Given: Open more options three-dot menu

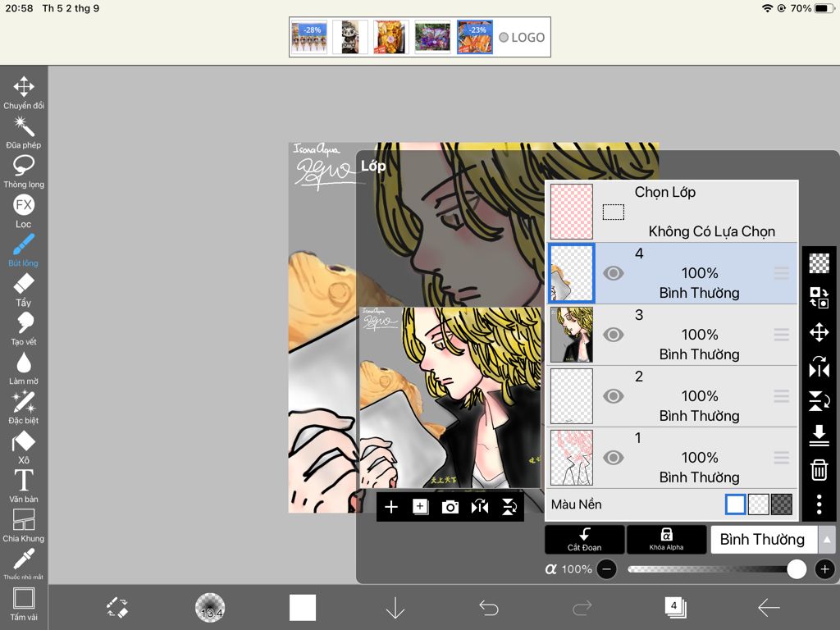Looking at the screenshot, I should (819, 504).
